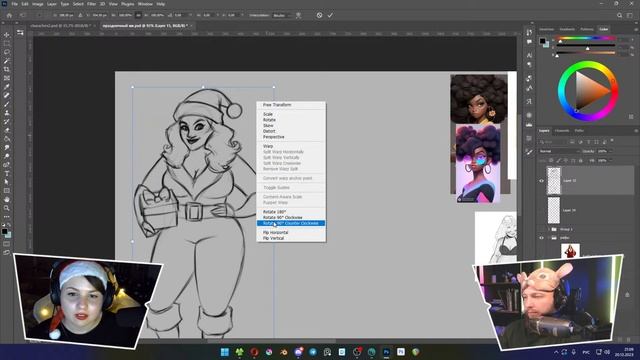640x360 pixels.
Task: Toggle Quick Mask mode icon
Action: pos(7,244)
